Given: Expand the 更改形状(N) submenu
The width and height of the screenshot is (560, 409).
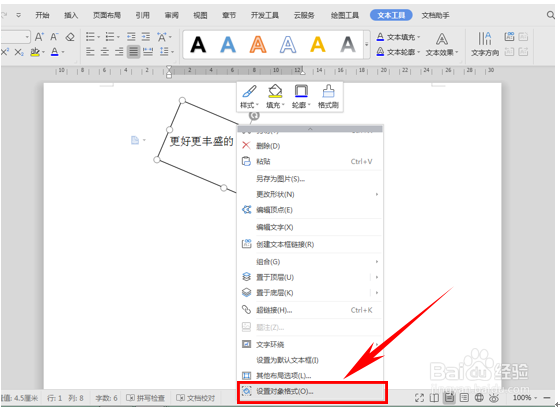Looking at the screenshot, I should [310, 194].
